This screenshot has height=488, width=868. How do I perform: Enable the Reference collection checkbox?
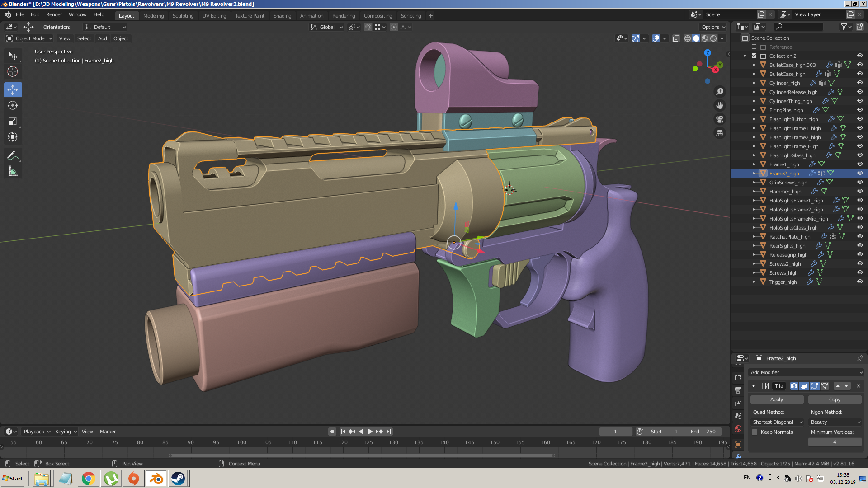click(x=754, y=47)
